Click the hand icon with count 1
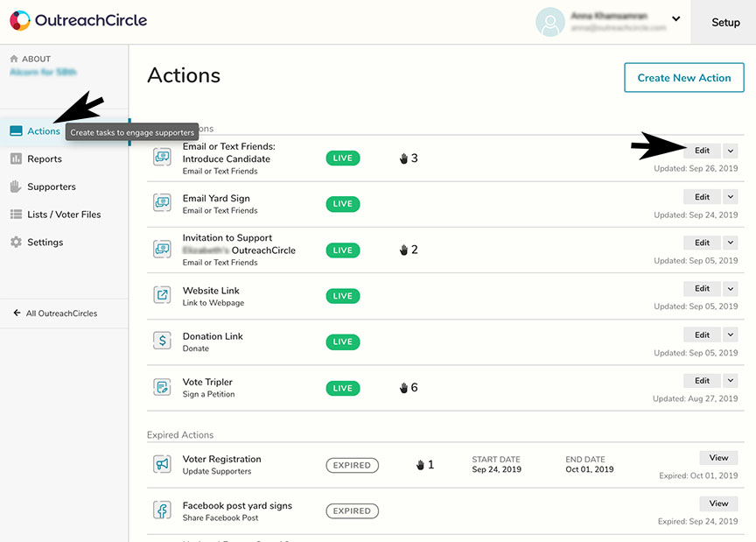Viewport: 756px width, 542px height. coord(420,465)
